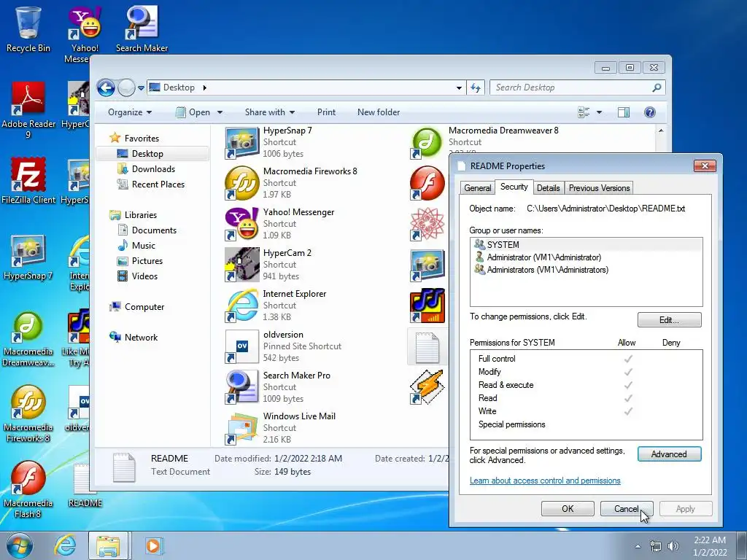Click the network tray icon
Image resolution: width=747 pixels, height=560 pixels.
[x=656, y=546]
